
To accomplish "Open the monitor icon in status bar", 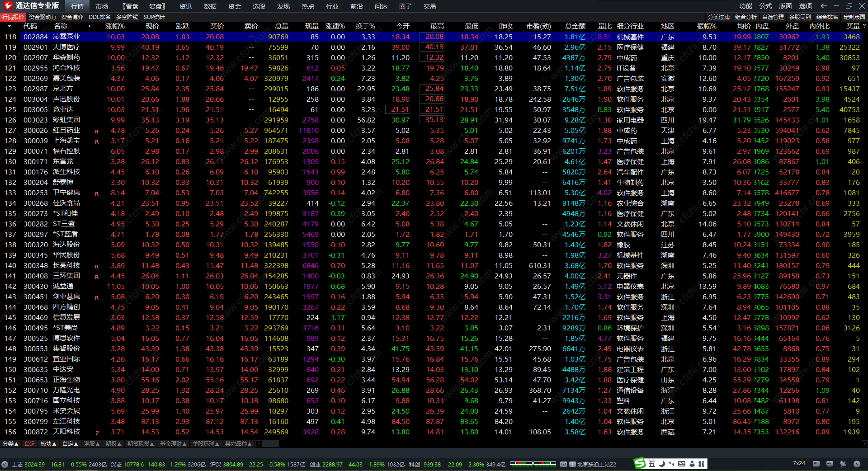I will 830,464.
